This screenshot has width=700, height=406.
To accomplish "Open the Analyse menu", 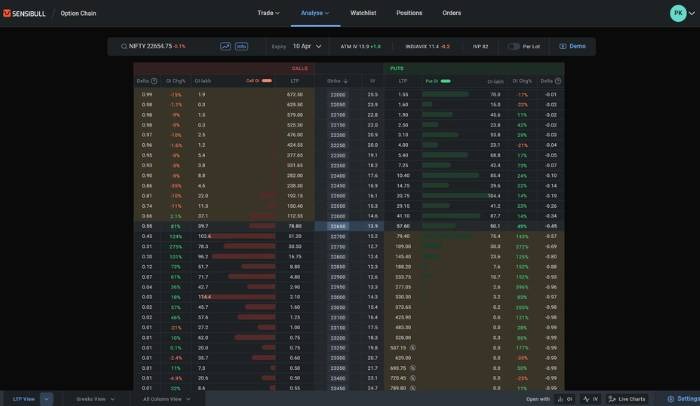I will (x=315, y=13).
